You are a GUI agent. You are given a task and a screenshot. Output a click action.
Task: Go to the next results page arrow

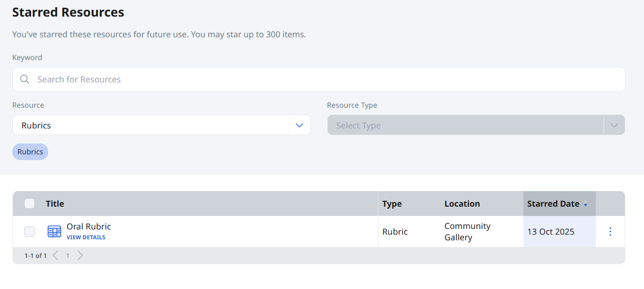coord(80,255)
